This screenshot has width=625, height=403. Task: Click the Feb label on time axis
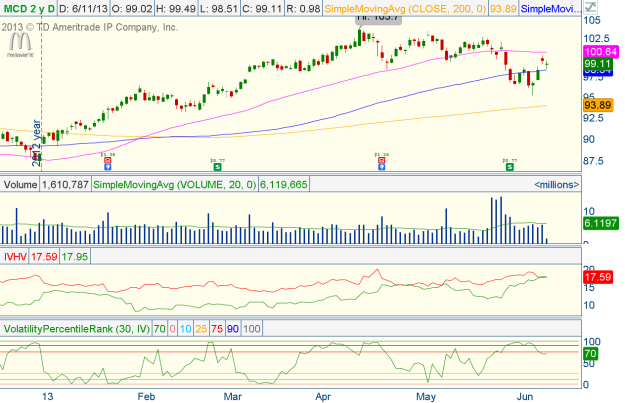pos(146,397)
